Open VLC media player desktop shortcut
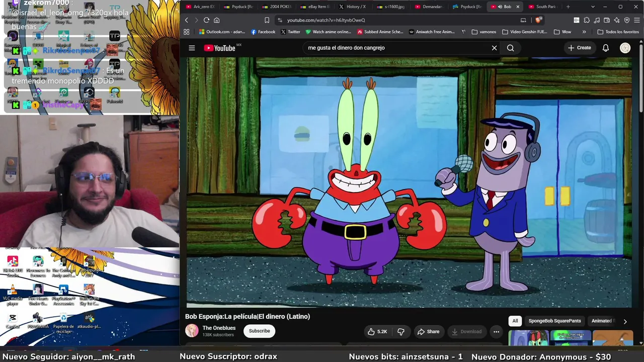 point(13,295)
